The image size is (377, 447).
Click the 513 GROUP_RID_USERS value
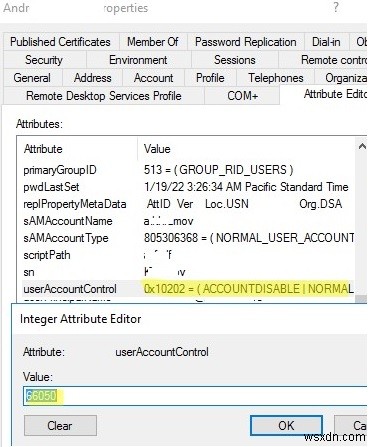point(218,170)
